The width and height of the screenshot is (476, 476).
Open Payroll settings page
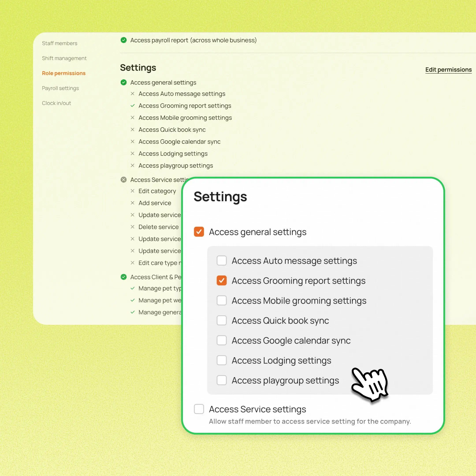[x=60, y=88]
